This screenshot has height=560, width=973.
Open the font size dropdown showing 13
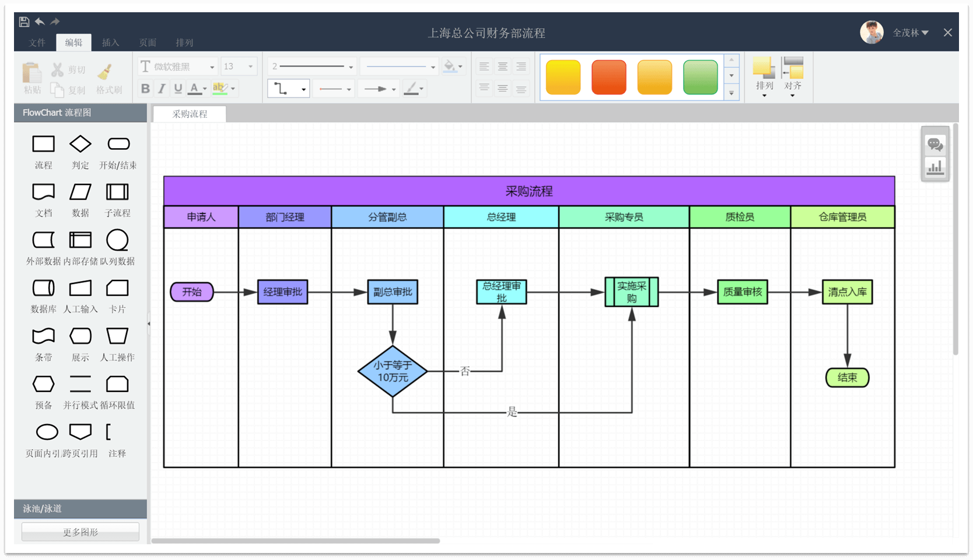tap(251, 66)
